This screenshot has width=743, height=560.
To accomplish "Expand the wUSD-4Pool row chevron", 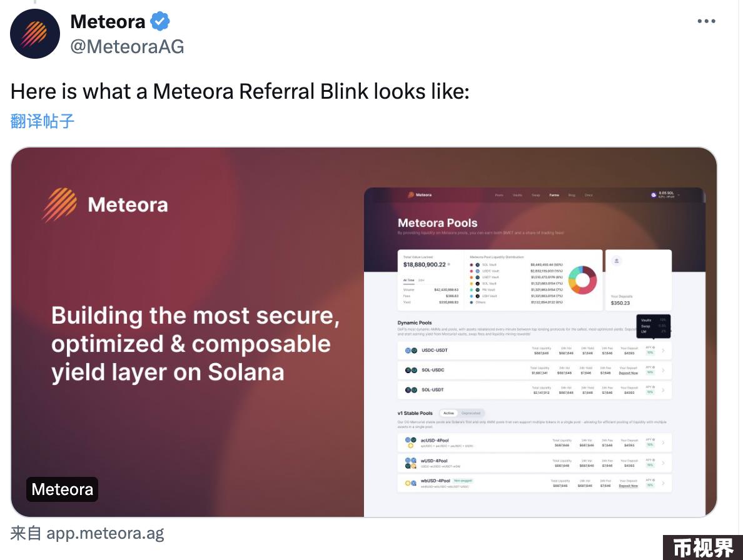I will click(663, 462).
